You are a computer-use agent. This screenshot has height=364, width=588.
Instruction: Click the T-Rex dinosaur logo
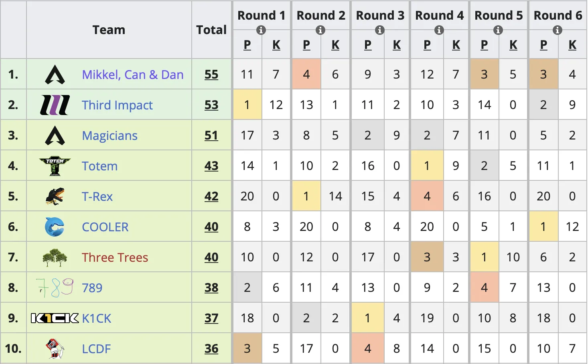pos(55,196)
